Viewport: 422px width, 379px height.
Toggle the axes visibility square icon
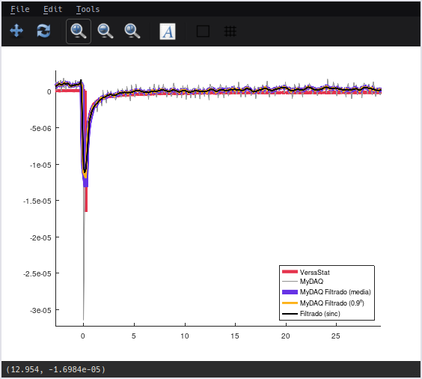[203, 31]
